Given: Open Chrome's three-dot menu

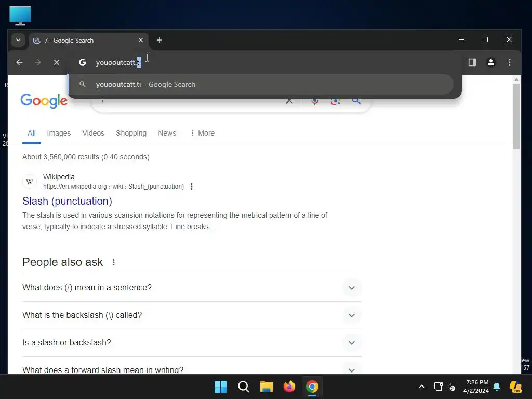Looking at the screenshot, I should click(x=509, y=62).
